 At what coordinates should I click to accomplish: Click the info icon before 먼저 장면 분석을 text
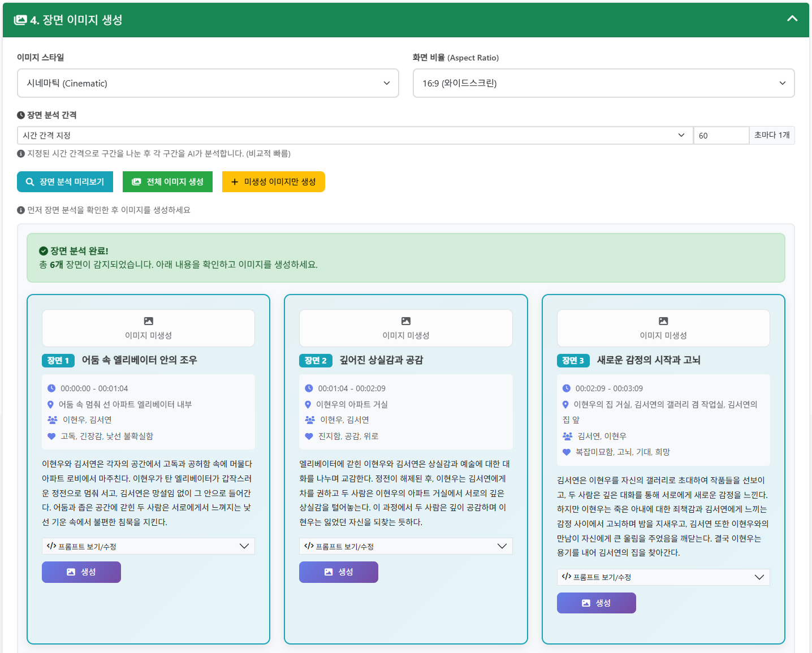point(21,210)
